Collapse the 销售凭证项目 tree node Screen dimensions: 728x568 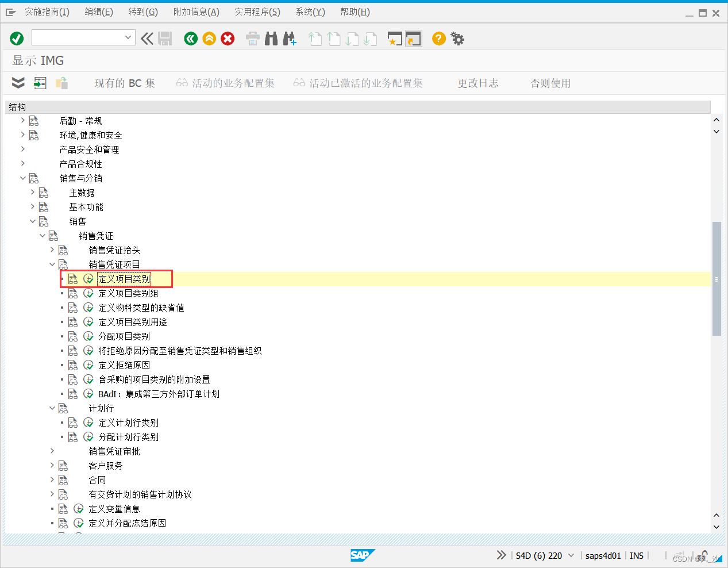52,264
